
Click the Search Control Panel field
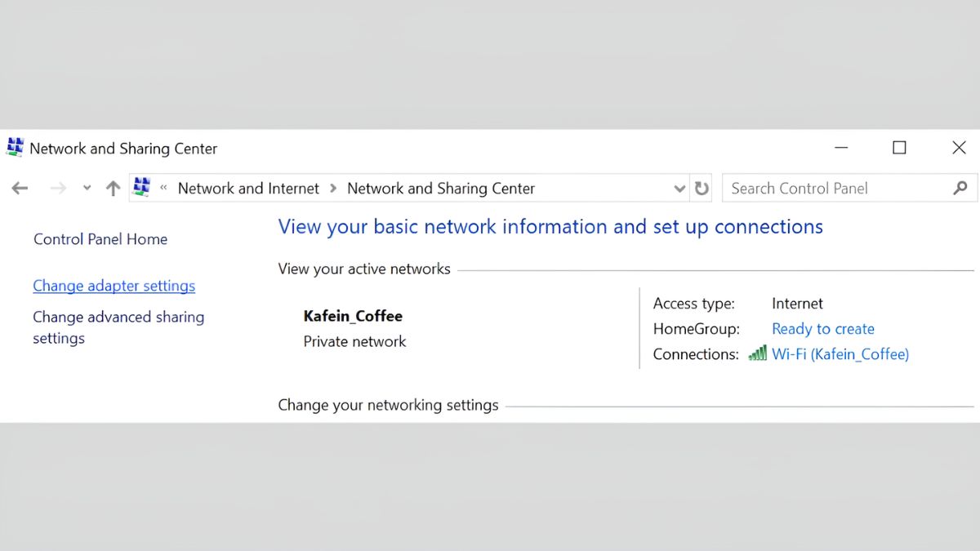849,189
